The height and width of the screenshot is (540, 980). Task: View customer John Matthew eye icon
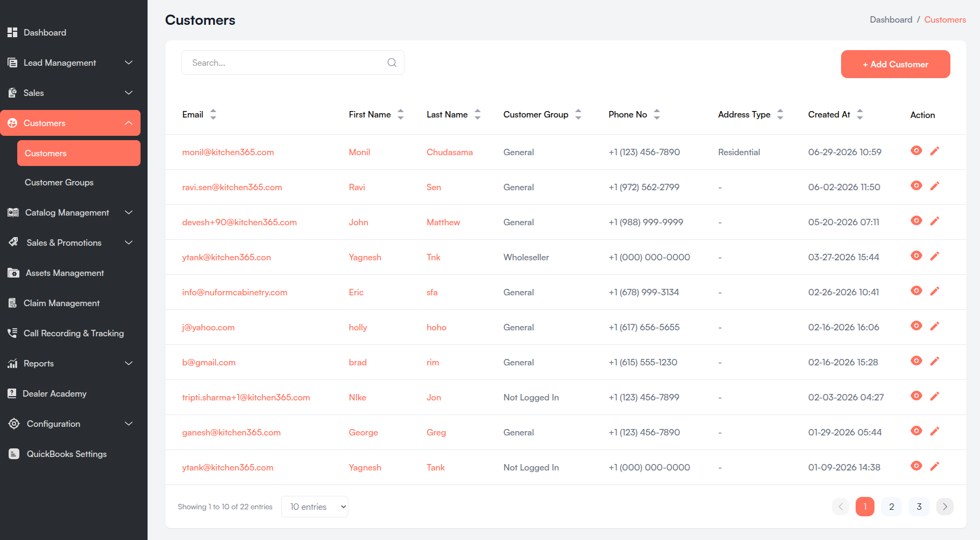[x=916, y=220]
